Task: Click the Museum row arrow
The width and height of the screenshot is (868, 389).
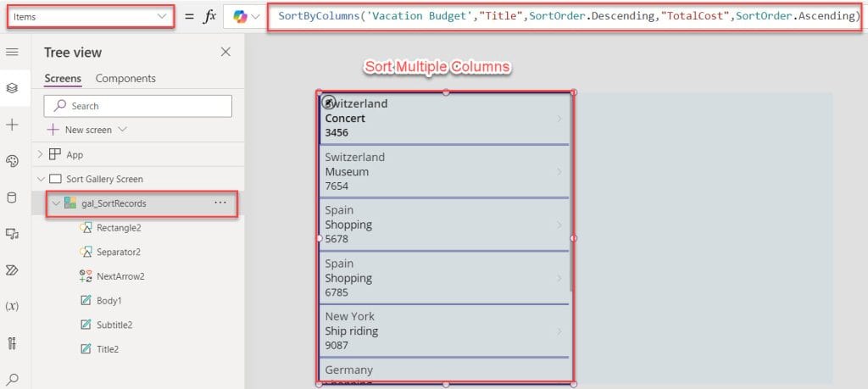Action: [559, 172]
